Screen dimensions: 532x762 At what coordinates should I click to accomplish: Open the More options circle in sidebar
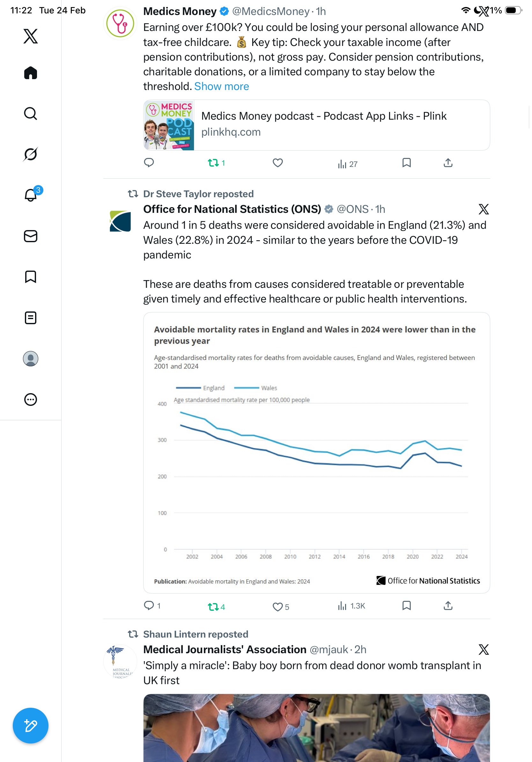[31, 399]
